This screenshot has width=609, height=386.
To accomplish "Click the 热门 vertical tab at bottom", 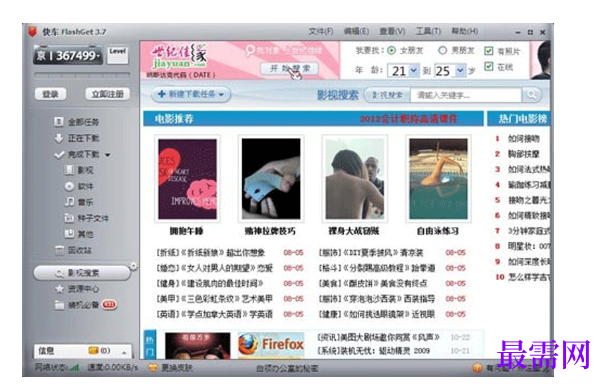I will point(150,345).
